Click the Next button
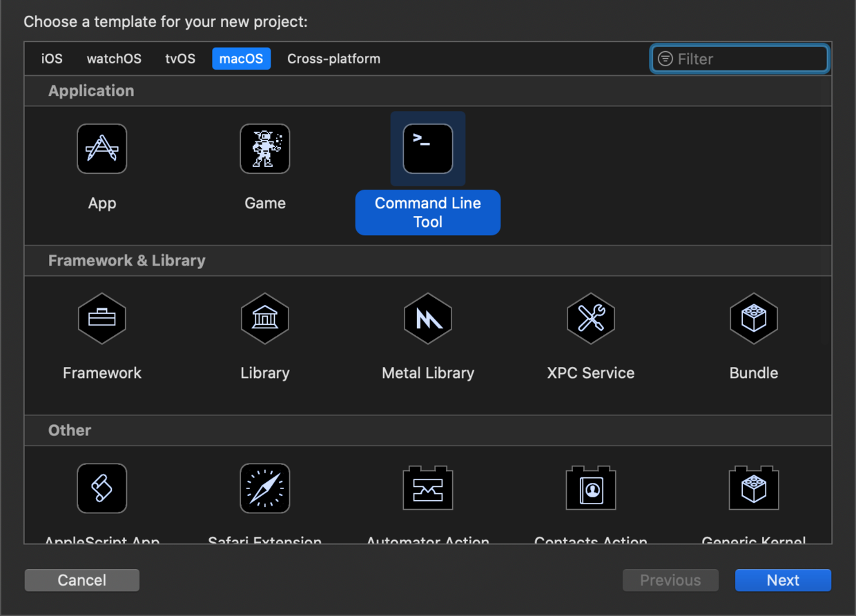The height and width of the screenshot is (616, 856). [x=783, y=580]
